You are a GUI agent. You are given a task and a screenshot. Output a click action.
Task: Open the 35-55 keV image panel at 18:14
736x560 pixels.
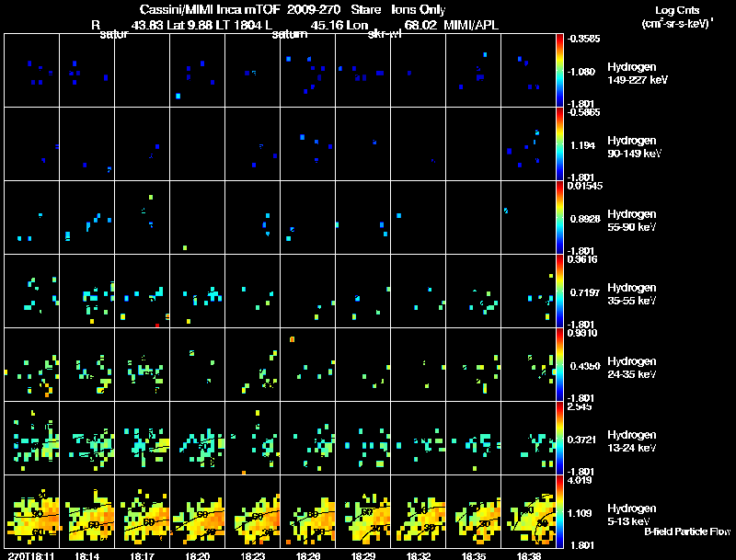[x=86, y=291]
